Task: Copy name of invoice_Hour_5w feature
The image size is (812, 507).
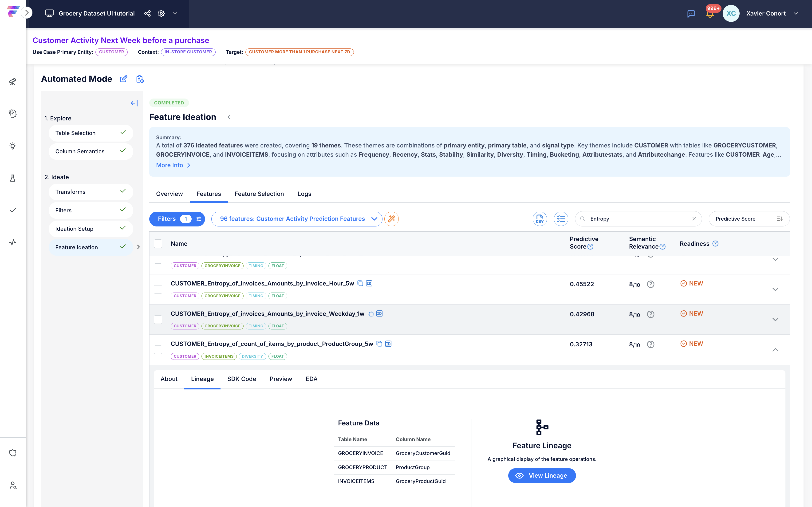Action: click(x=360, y=283)
